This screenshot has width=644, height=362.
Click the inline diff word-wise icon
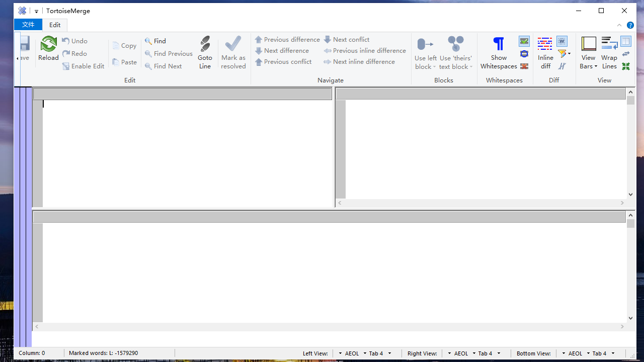click(x=562, y=41)
